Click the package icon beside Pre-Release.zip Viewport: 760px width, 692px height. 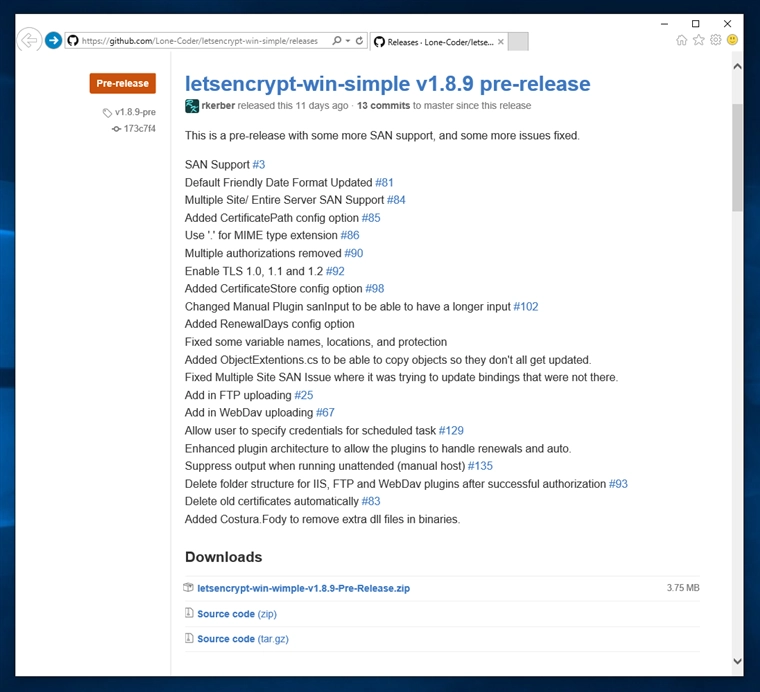pyautogui.click(x=189, y=588)
